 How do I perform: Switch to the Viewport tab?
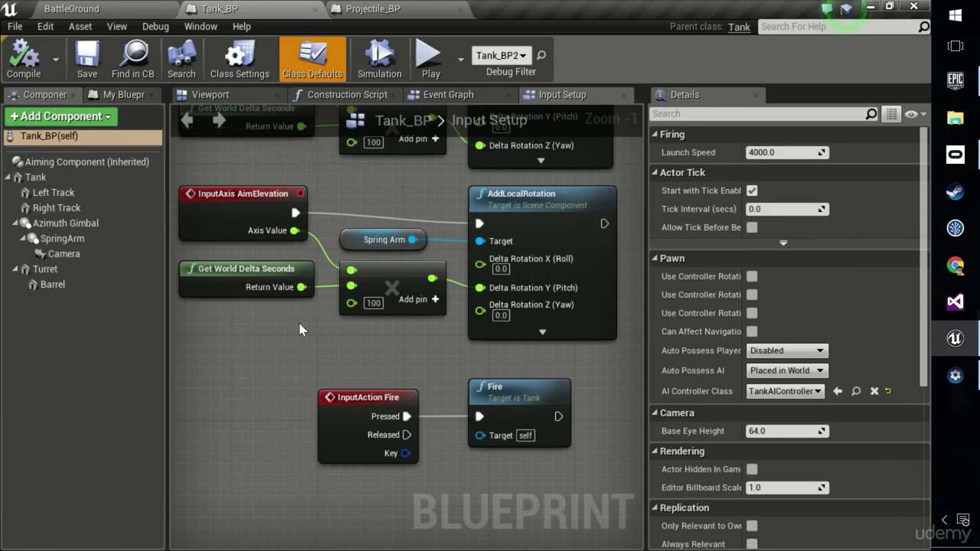(210, 95)
